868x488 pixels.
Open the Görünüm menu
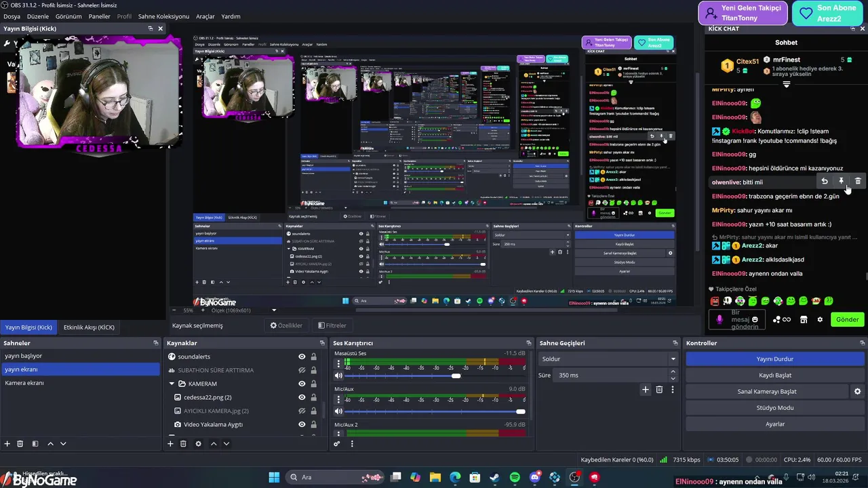[68, 16]
